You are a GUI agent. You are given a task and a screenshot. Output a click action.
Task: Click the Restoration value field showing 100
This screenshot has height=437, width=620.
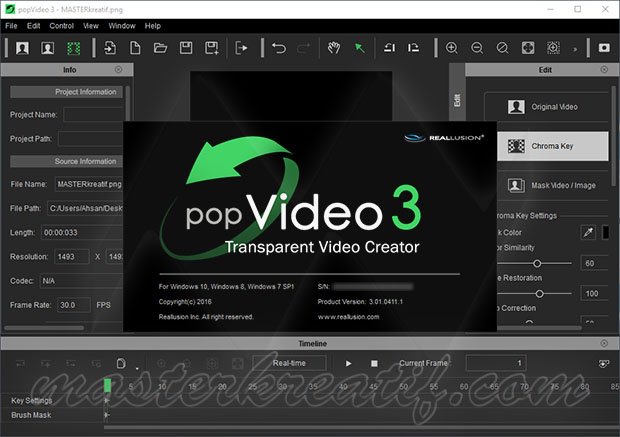coord(594,293)
